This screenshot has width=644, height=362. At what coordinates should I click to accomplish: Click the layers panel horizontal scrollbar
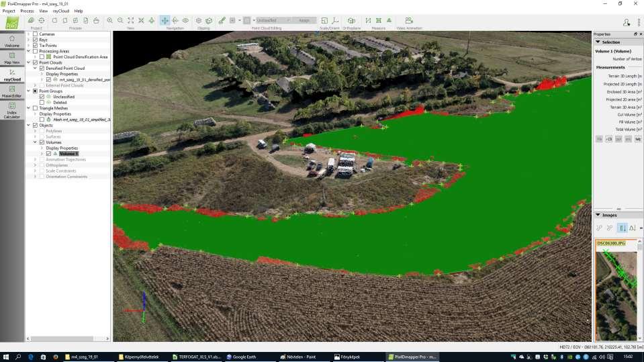pyautogui.click(x=62, y=338)
